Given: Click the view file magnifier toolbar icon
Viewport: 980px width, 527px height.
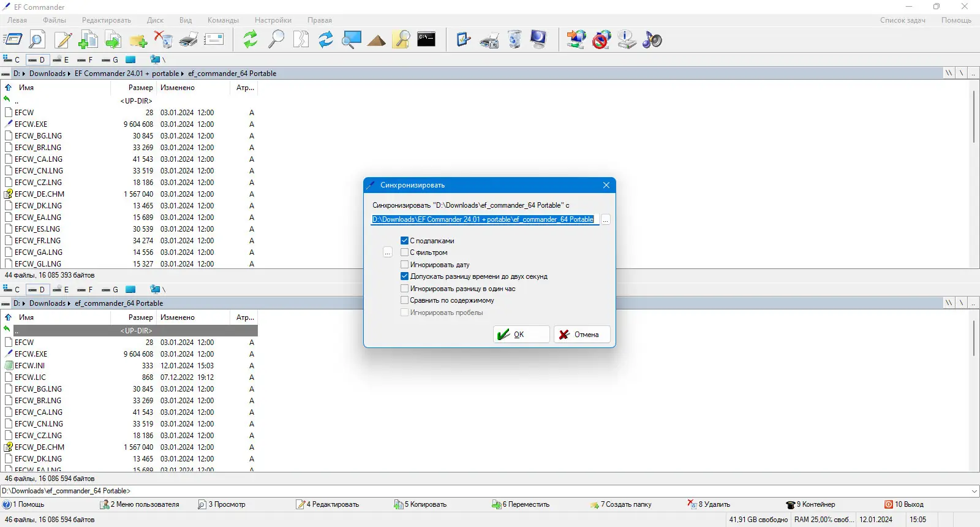Looking at the screenshot, I should (37, 40).
